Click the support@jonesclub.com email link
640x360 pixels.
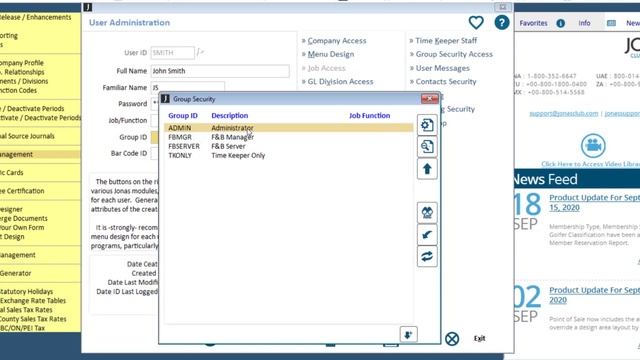563,113
